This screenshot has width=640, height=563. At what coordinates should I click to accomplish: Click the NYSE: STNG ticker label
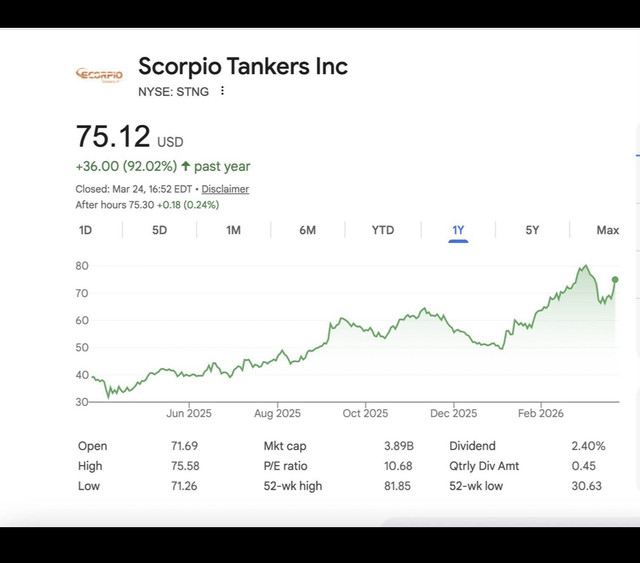pos(172,91)
